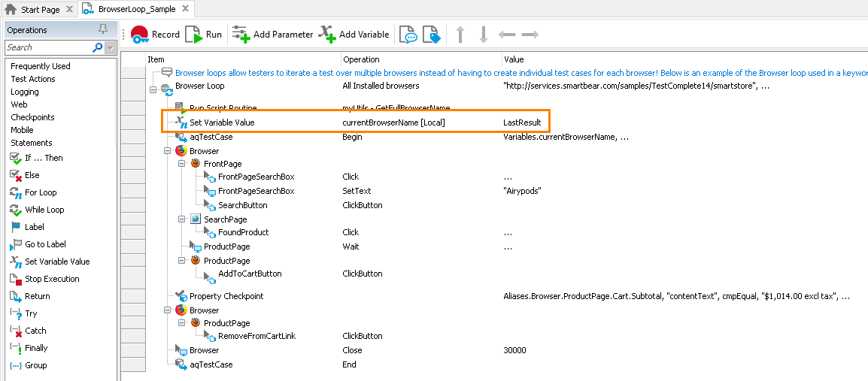868x381 pixels.
Task: Click the Add Variable toolbar button
Action: click(x=354, y=35)
